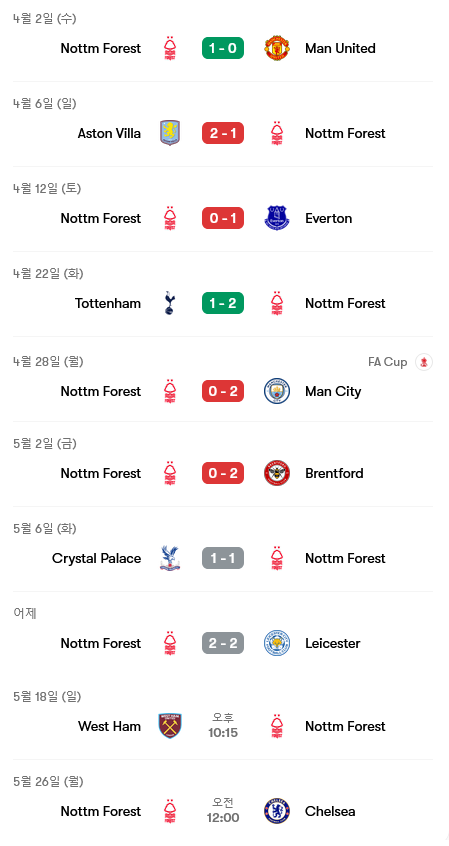Open the 1 - 0 score versus Man United
The height and width of the screenshot is (846, 449).
[x=223, y=48]
